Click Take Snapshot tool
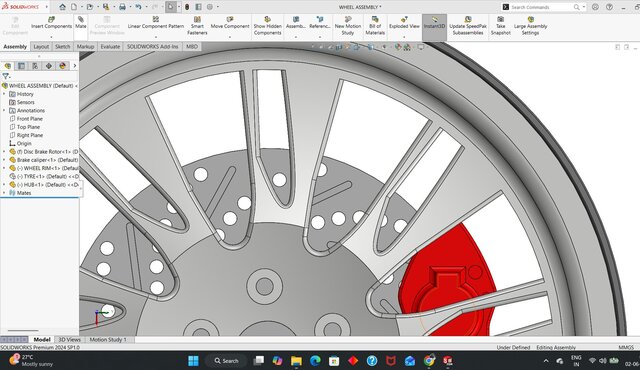The width and height of the screenshot is (640, 370). (x=500, y=26)
